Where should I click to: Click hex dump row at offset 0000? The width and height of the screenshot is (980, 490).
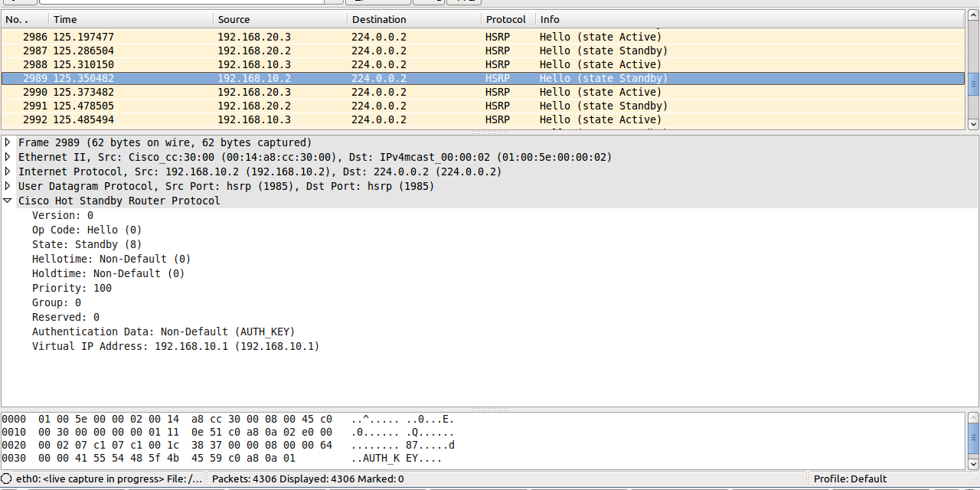tap(228, 419)
